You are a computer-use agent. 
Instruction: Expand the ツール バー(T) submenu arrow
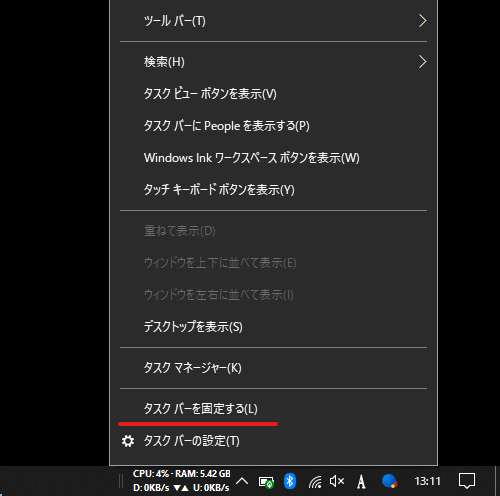coord(422,21)
